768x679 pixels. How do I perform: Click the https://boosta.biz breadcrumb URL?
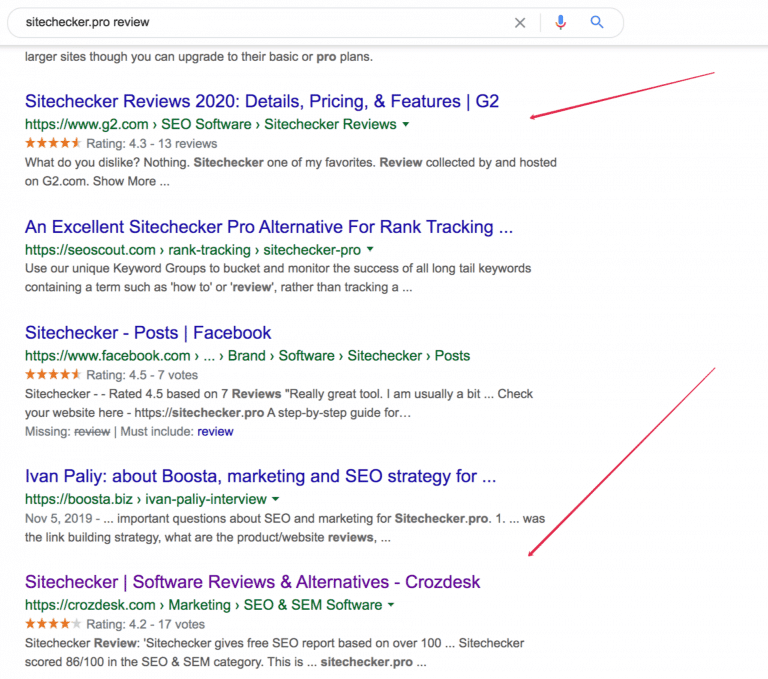point(145,499)
